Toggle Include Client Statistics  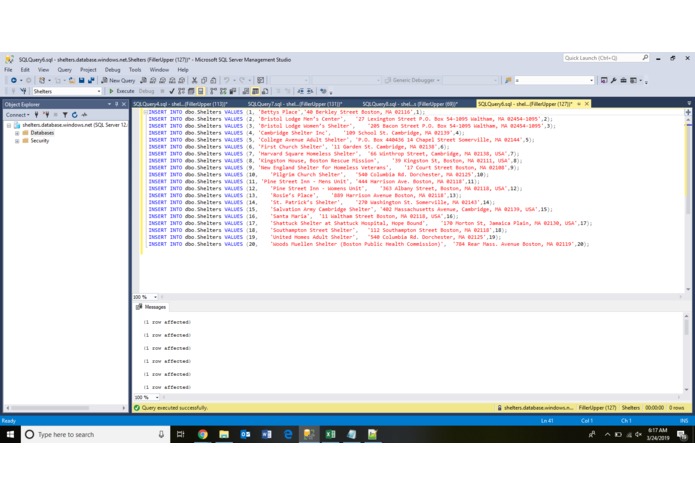tap(233, 91)
